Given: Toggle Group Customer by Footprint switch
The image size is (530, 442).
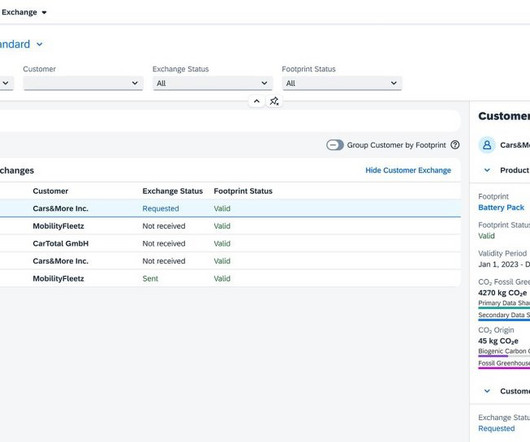Looking at the screenshot, I should click(335, 145).
